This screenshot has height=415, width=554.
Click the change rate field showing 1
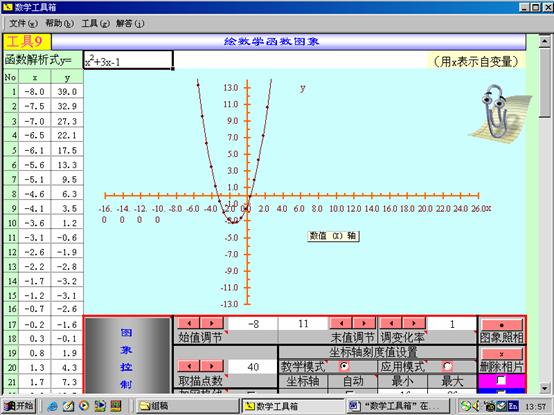pyautogui.click(x=452, y=324)
